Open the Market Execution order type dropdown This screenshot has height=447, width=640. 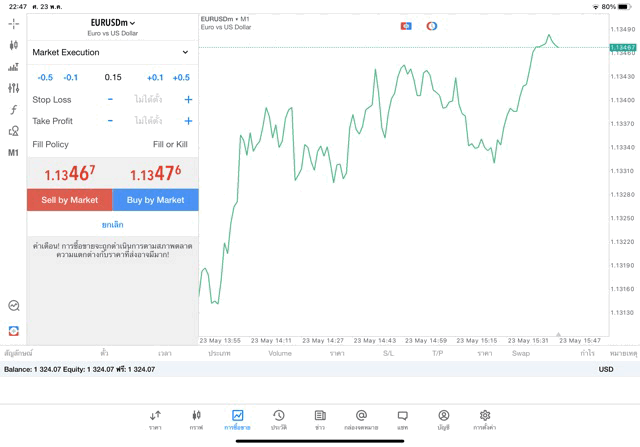[x=111, y=52]
